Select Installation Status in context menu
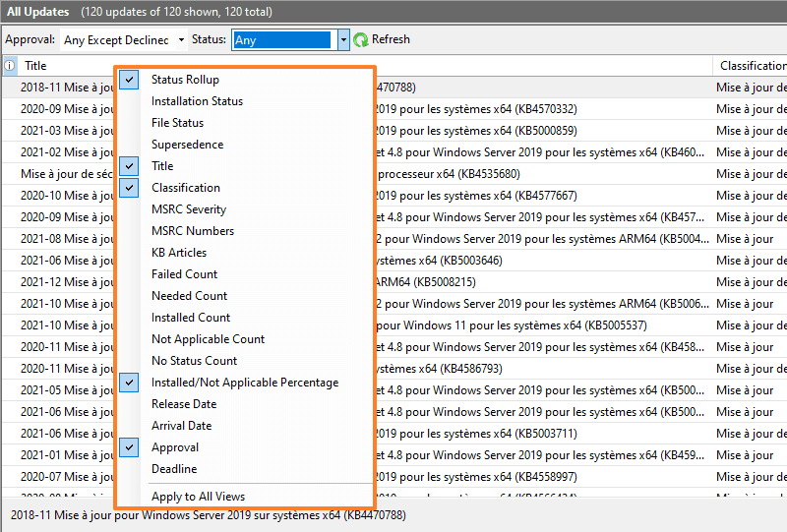 click(197, 101)
